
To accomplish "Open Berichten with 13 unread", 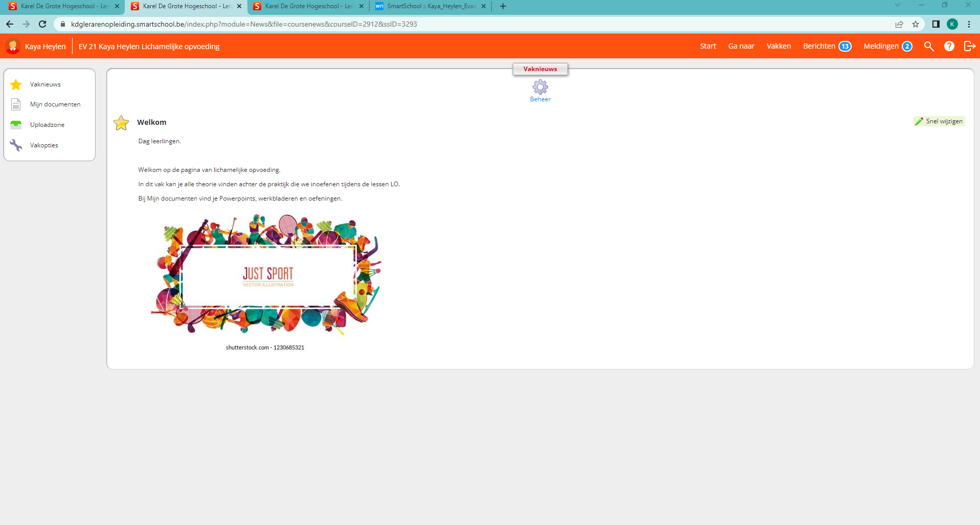I will (x=826, y=47).
